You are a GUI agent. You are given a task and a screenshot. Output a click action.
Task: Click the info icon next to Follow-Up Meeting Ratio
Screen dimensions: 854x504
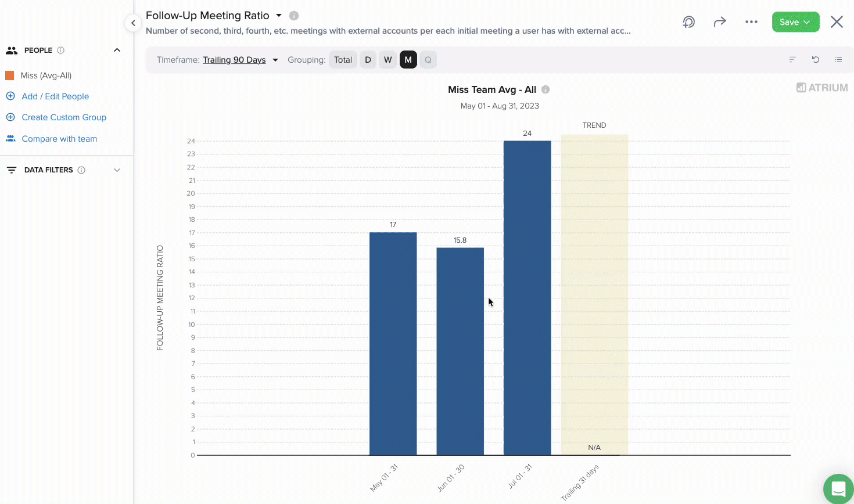(294, 16)
